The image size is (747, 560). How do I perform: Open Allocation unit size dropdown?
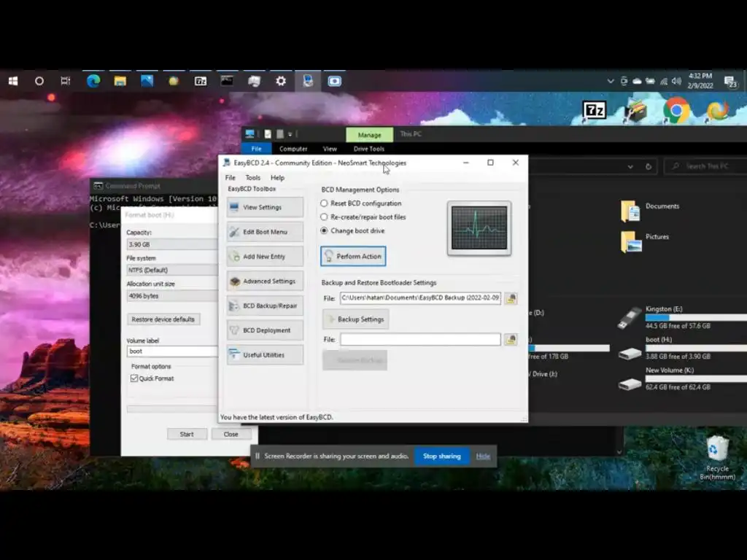pos(172,296)
